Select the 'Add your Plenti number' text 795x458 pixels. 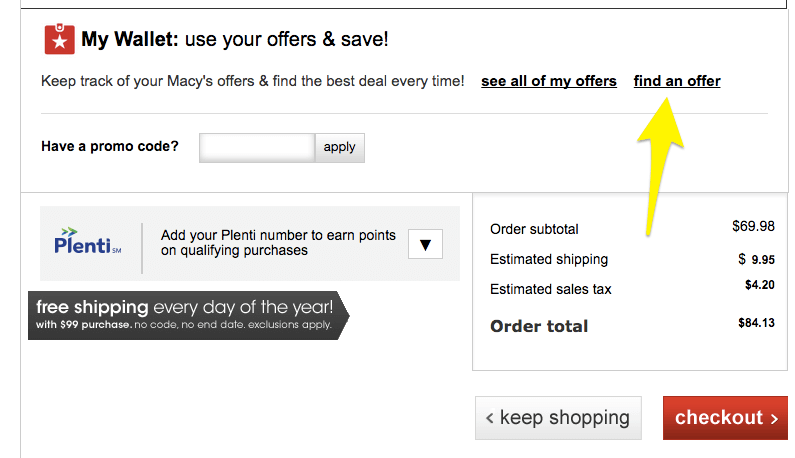point(278,242)
